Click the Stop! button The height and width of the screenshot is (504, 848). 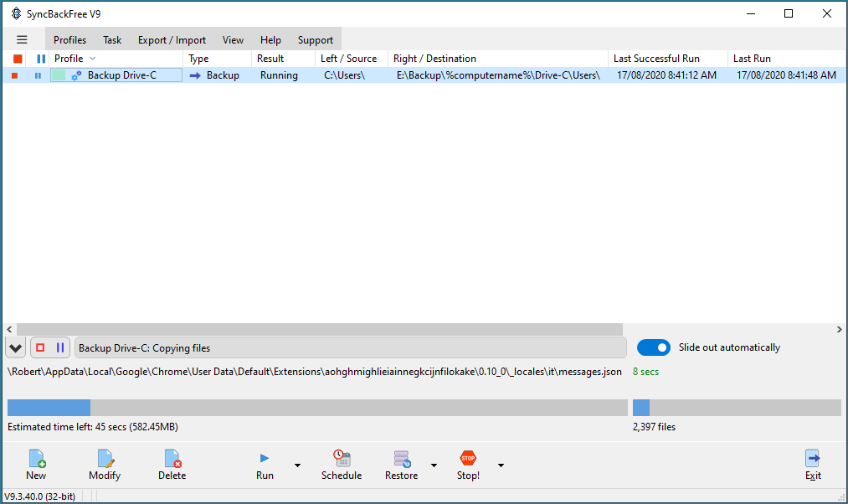pyautogui.click(x=468, y=465)
